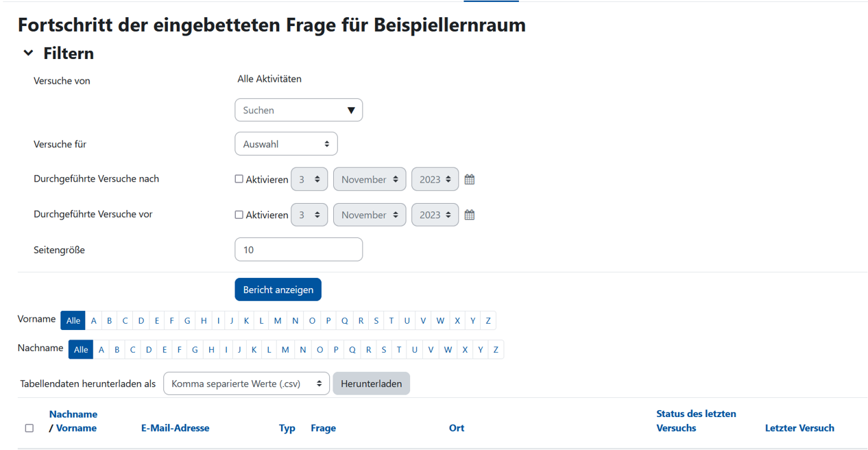Open calendar picker for 'Durchgeführte Versuche nach'
Screen dimensions: 868x450
(470, 180)
